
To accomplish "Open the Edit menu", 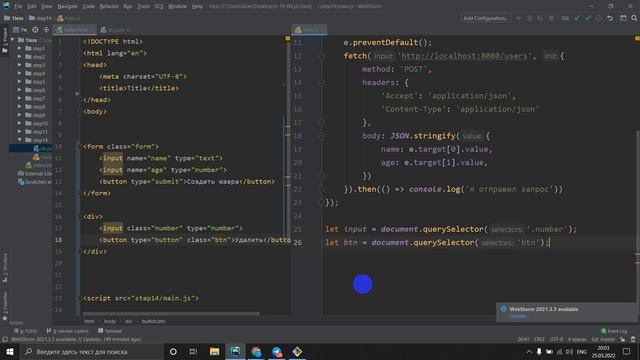I will (x=31, y=7).
